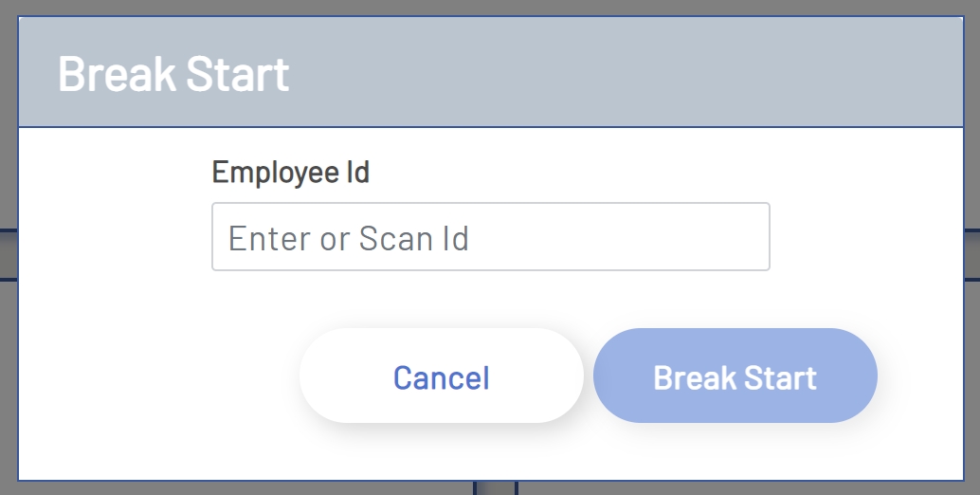This screenshot has height=495, width=980.
Task: Click the Break Start submit button
Action: (x=735, y=376)
